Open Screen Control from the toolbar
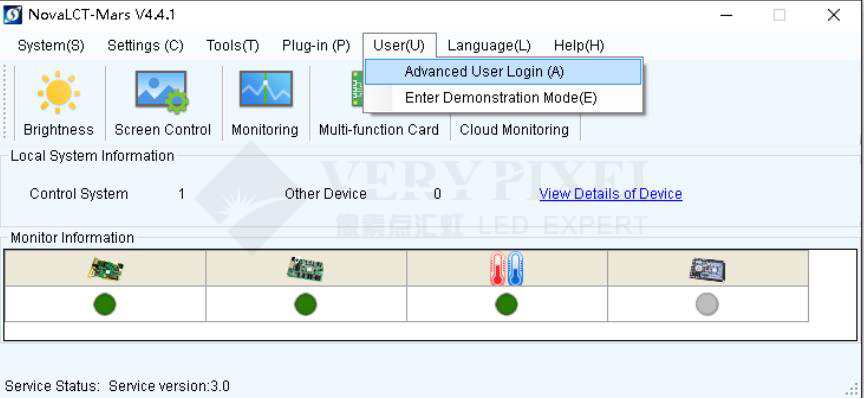 (x=163, y=103)
